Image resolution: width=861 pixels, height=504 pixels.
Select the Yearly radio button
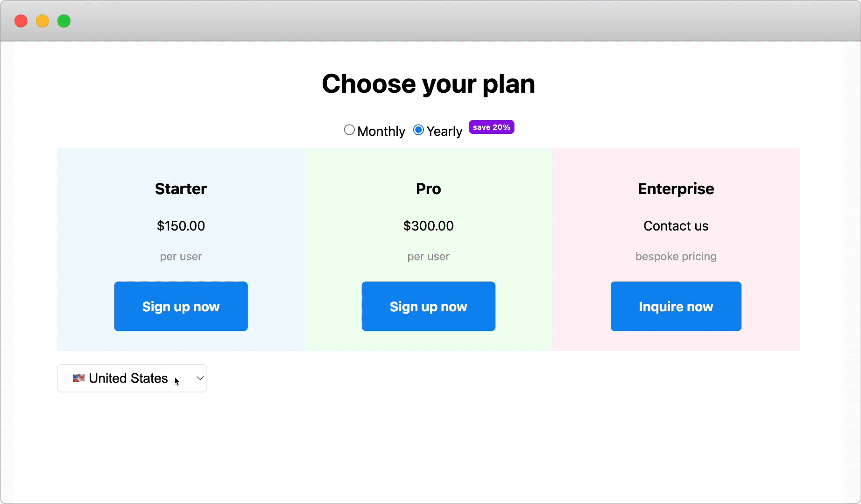click(418, 130)
